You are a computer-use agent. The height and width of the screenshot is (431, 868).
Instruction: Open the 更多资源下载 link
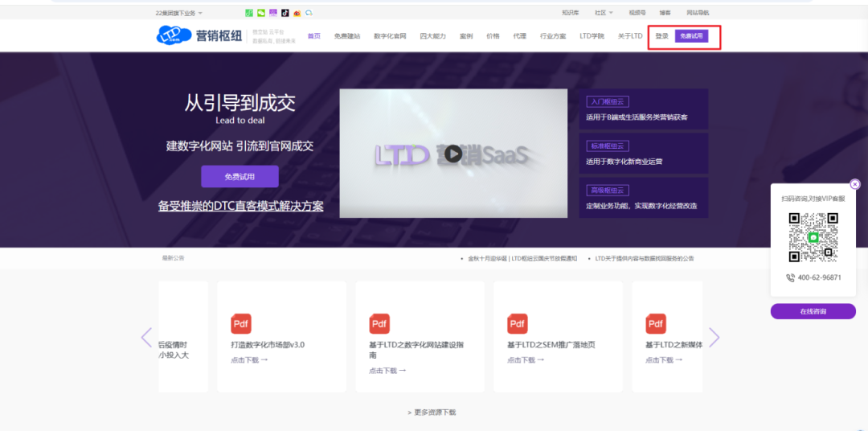pyautogui.click(x=432, y=413)
